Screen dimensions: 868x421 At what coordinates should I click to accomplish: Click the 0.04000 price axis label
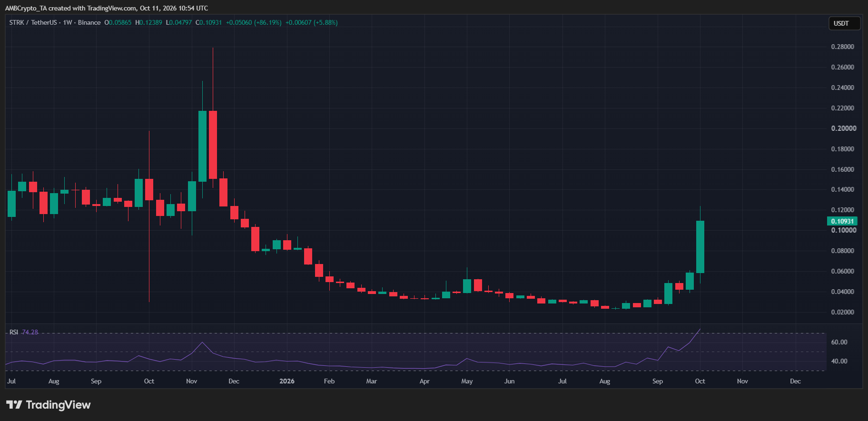842,292
